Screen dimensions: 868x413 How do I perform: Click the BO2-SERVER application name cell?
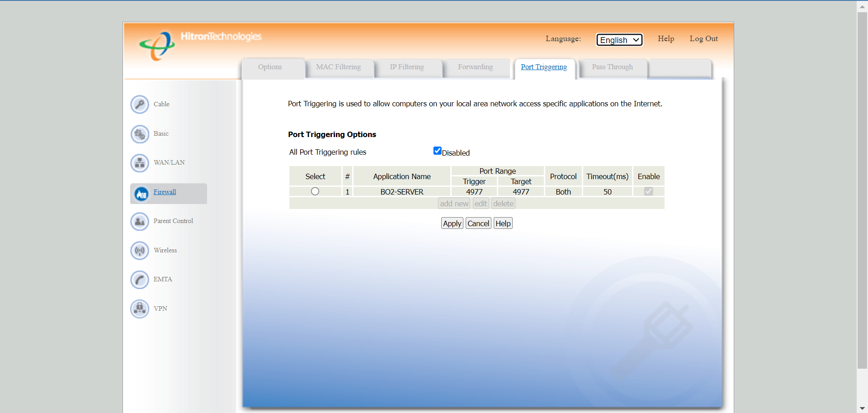click(x=402, y=192)
